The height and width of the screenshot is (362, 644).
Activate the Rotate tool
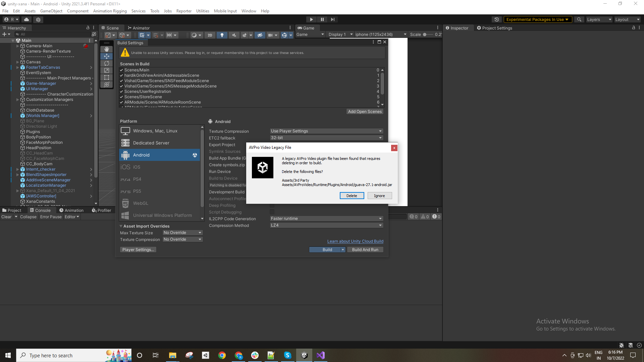[x=107, y=63]
